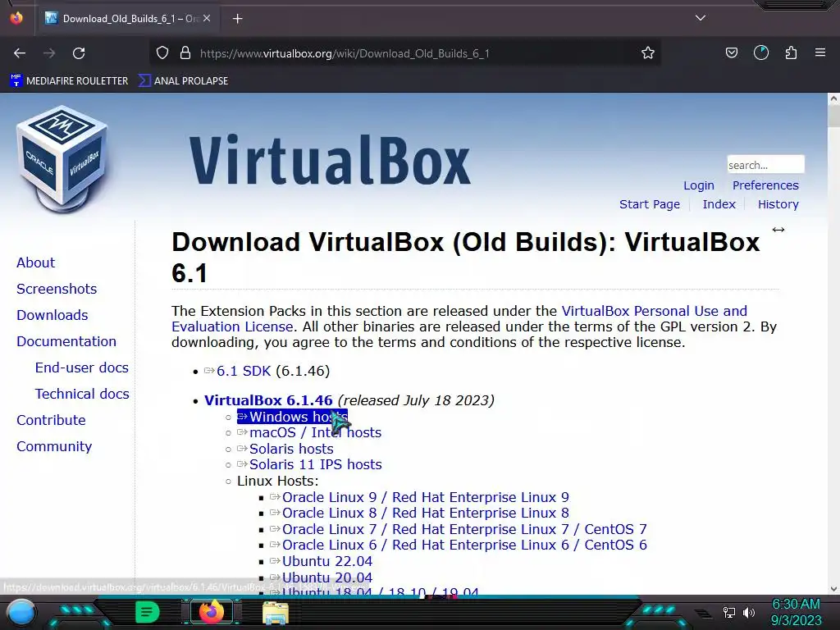This screenshot has width=840, height=630.
Task: Select the Download_Old_Builds_6_1 tab
Action: click(129, 19)
